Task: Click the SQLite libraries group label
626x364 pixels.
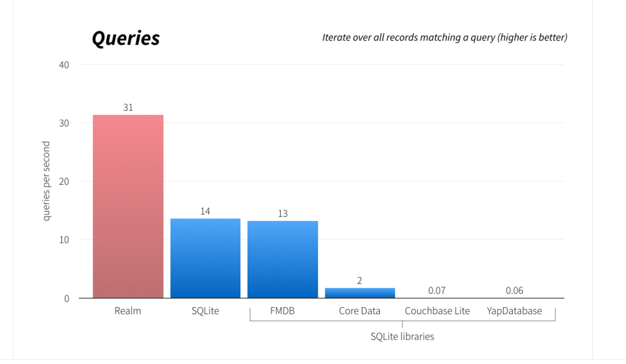Action: tap(402, 336)
